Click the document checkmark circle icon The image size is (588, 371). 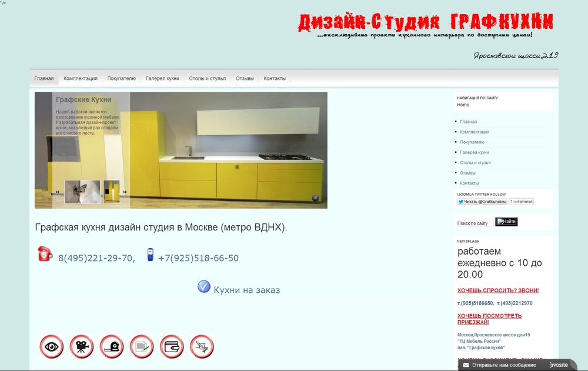pyautogui.click(x=141, y=346)
